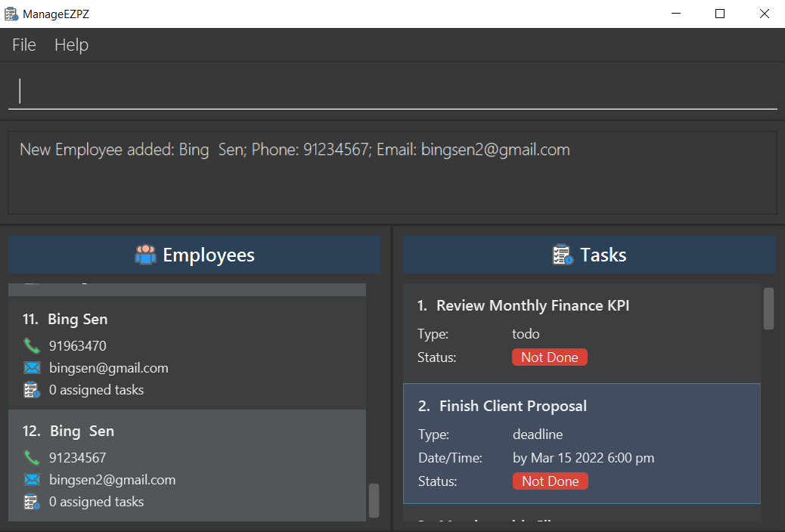Select employee entry 11. Bing Sen

[x=188, y=353]
